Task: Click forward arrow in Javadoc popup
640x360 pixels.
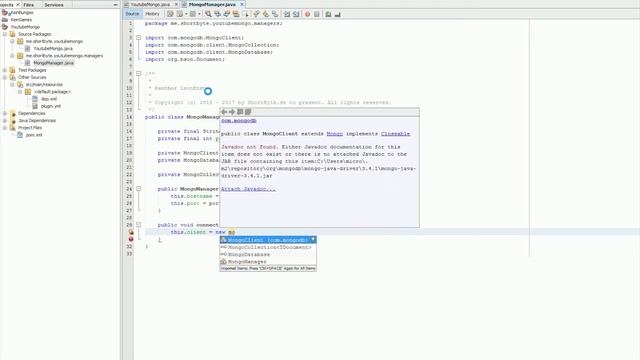Action: click(232, 112)
